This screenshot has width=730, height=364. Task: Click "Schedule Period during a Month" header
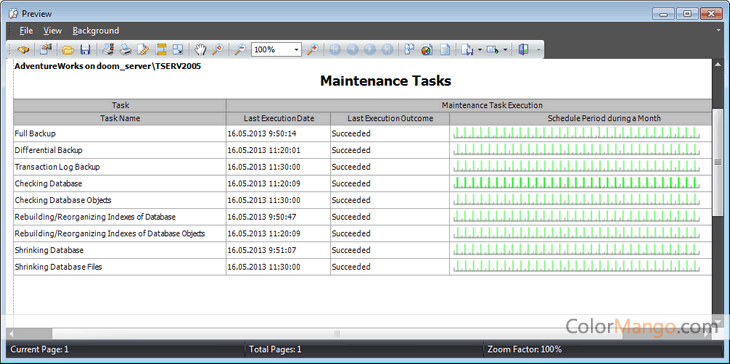click(581, 119)
